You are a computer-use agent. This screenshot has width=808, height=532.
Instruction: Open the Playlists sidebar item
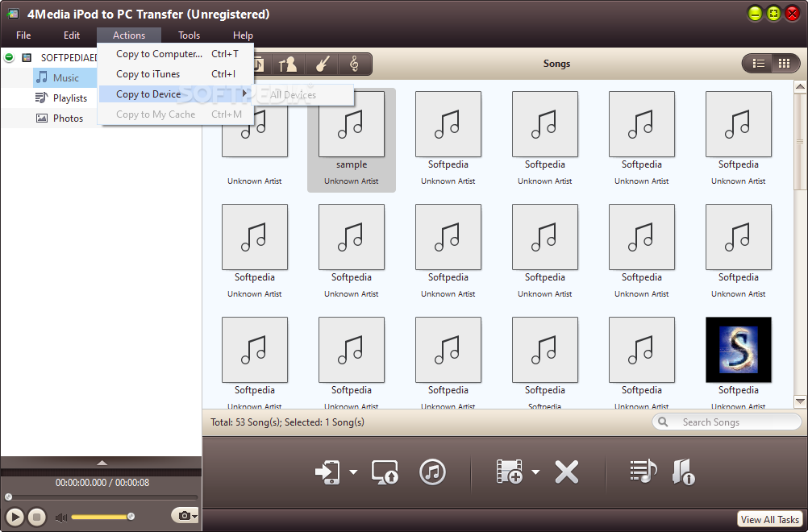pos(70,98)
